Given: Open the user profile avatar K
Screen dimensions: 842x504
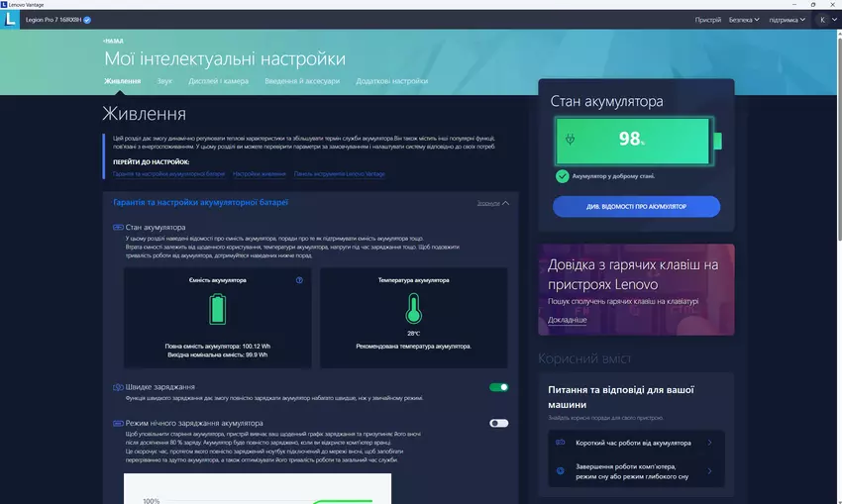Looking at the screenshot, I should (823, 19).
